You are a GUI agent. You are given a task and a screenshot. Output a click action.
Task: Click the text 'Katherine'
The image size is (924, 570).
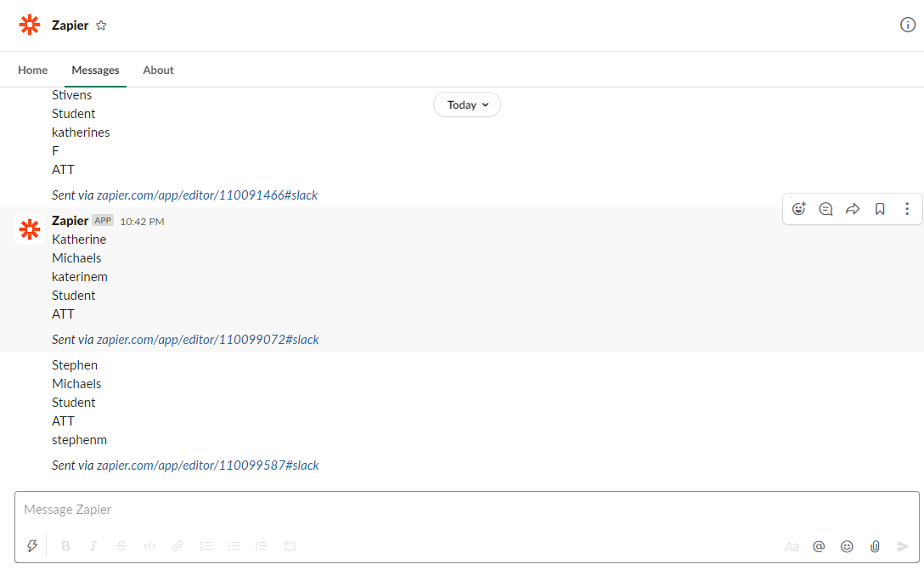click(79, 240)
